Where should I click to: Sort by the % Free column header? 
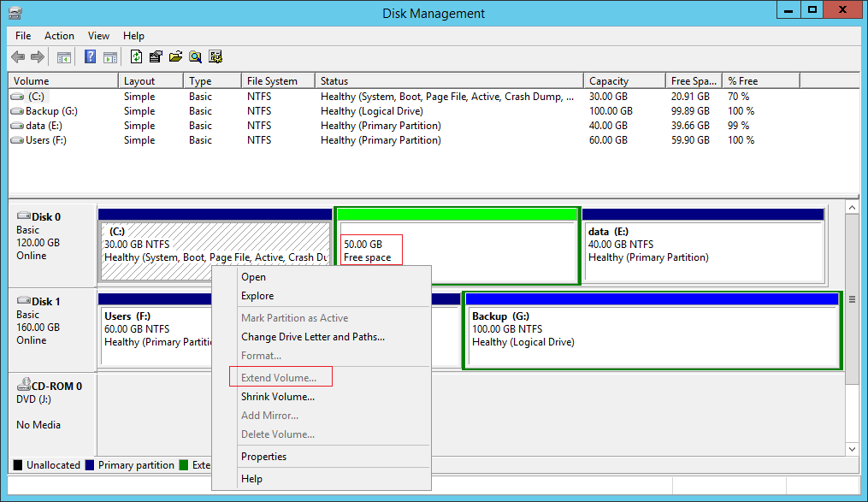click(x=761, y=80)
